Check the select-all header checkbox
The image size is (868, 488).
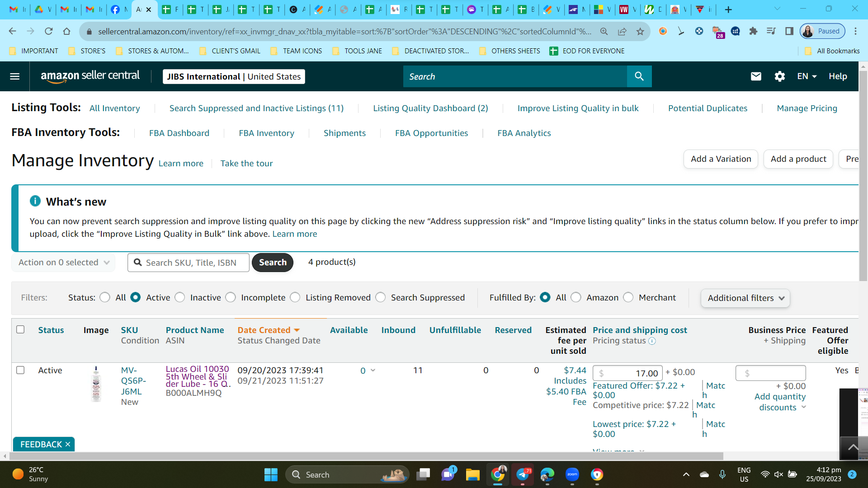[x=20, y=329]
